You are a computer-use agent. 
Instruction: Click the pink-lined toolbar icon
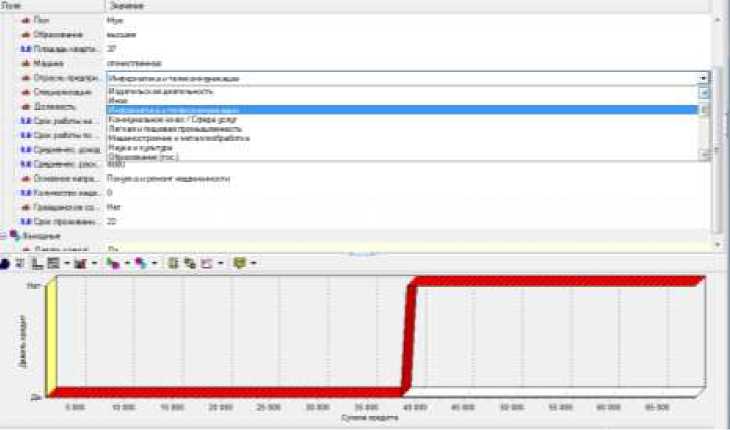coord(207,263)
